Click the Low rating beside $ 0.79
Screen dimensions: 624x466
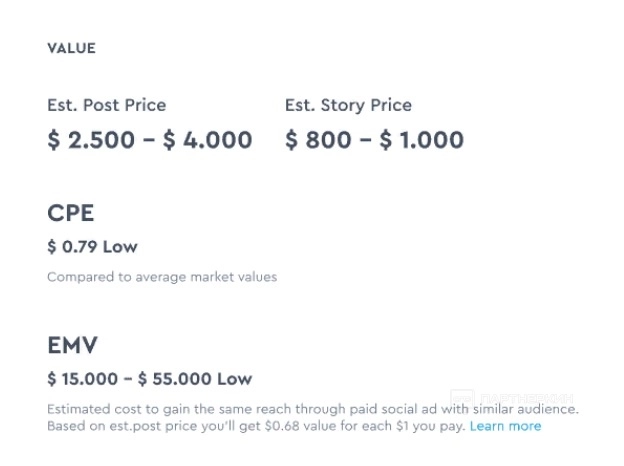click(120, 246)
